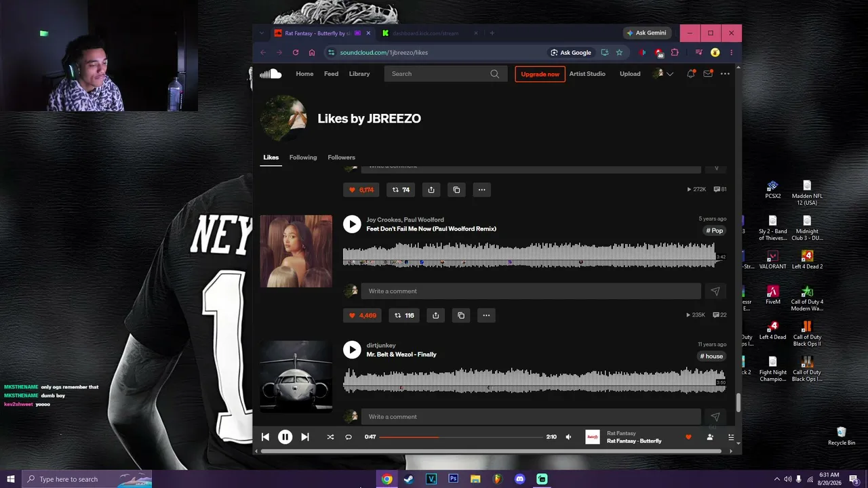This screenshot has height=488, width=868.
Task: Open SoundCloud messages envelope
Action: tap(708, 74)
